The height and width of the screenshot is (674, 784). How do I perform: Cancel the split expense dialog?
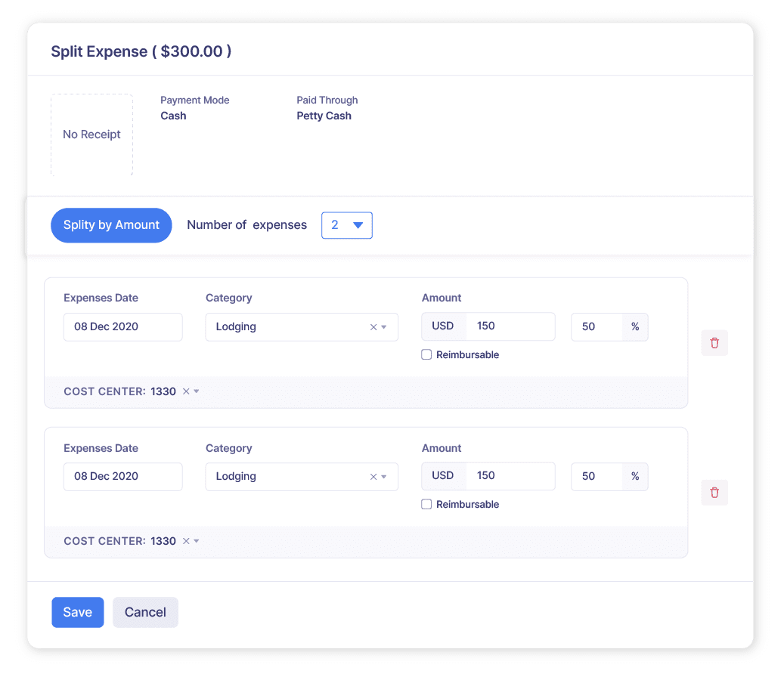[145, 612]
